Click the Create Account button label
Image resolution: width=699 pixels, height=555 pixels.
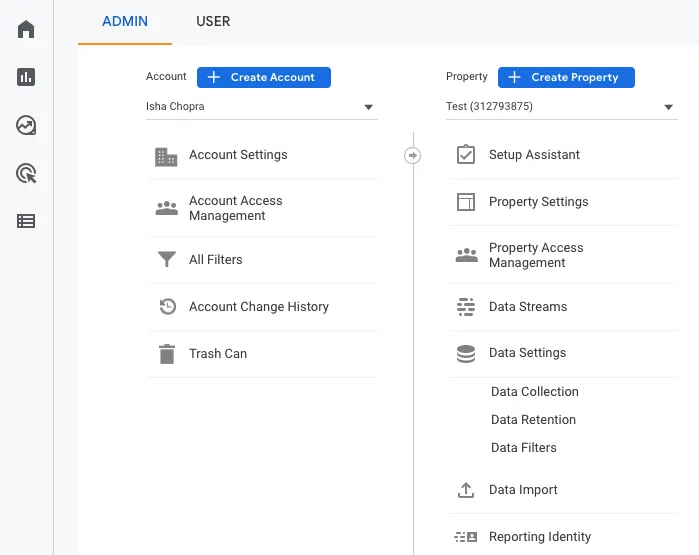[272, 77]
